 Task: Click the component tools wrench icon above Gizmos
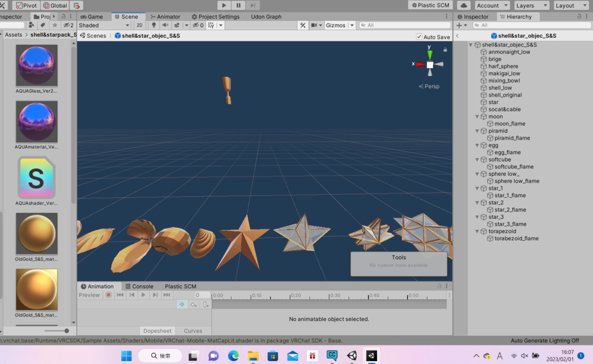[x=303, y=25]
